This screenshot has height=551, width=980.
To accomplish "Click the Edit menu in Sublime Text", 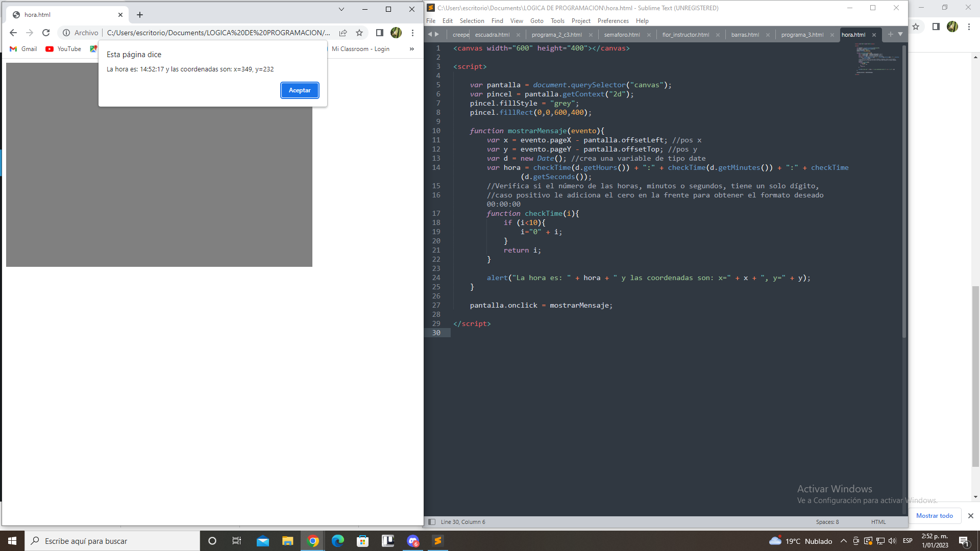I will point(446,20).
